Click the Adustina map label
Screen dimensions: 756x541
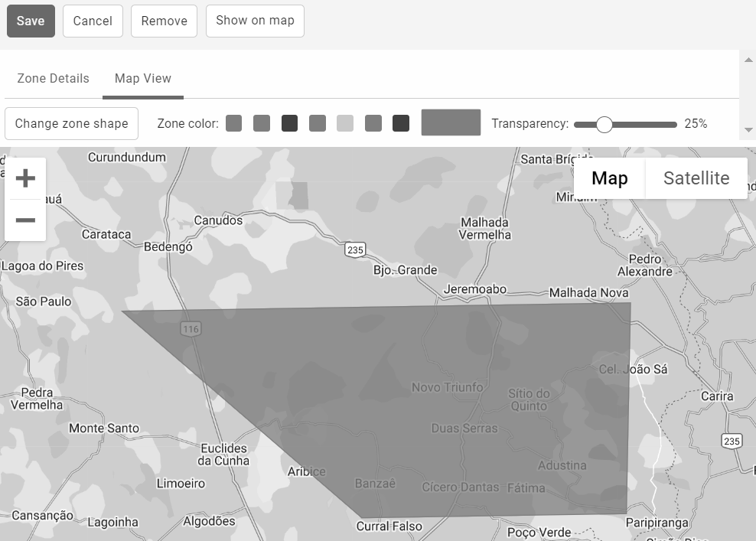[x=562, y=465]
